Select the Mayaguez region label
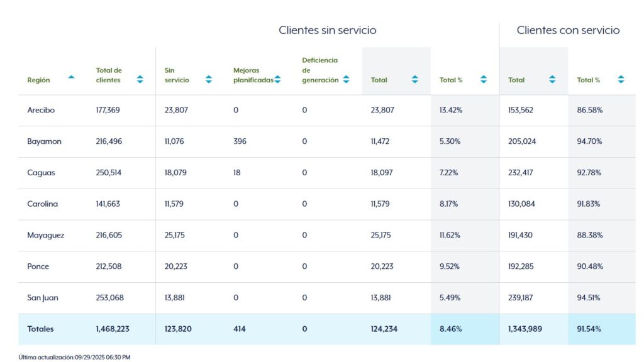This screenshot has height=362, width=644. (x=45, y=235)
